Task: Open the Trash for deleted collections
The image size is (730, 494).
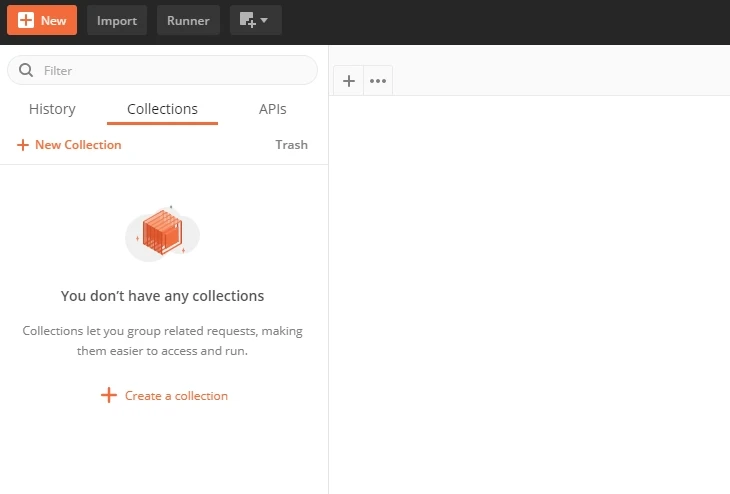Action: coord(291,145)
